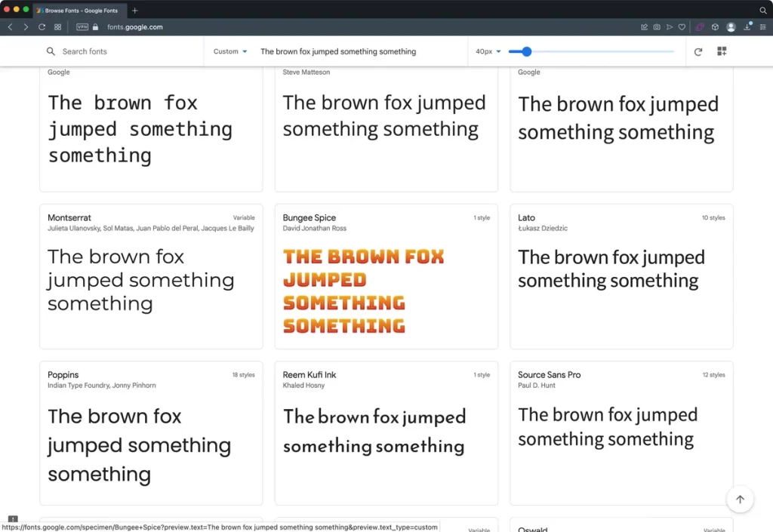The width and height of the screenshot is (773, 532).
Task: Take a snapshot with the camera icon
Action: pos(657,27)
